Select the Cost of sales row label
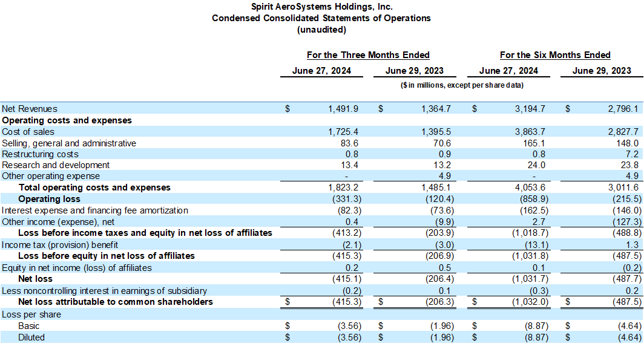Screen dimensions: 644x355 click(28, 132)
